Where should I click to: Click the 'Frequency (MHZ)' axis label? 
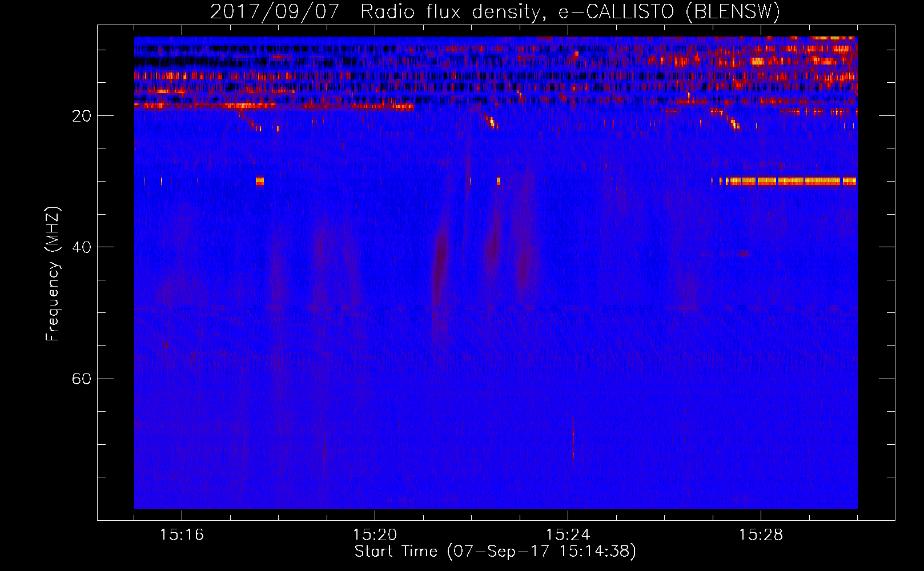pyautogui.click(x=53, y=274)
